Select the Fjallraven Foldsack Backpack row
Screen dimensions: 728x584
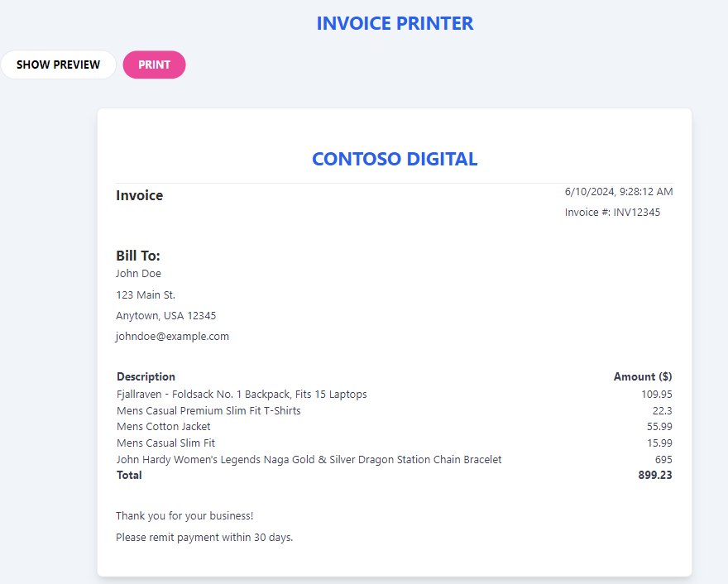tap(394, 394)
